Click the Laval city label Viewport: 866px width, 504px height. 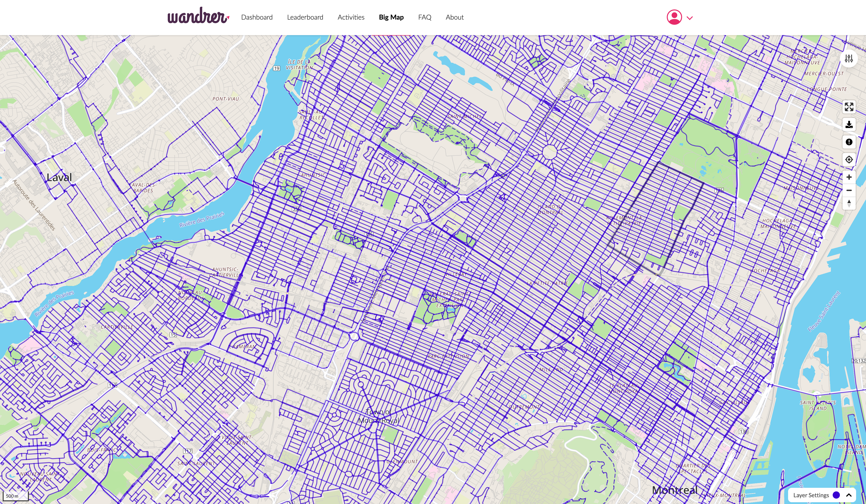tap(59, 177)
